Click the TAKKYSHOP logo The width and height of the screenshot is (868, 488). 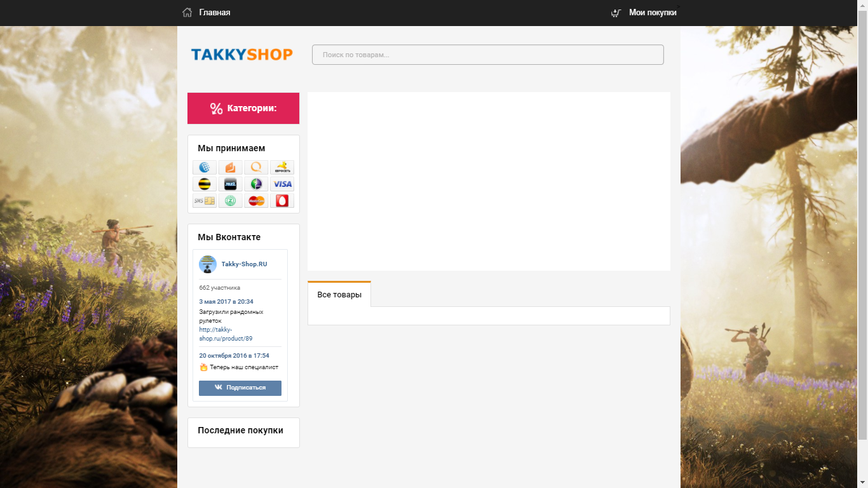point(242,55)
